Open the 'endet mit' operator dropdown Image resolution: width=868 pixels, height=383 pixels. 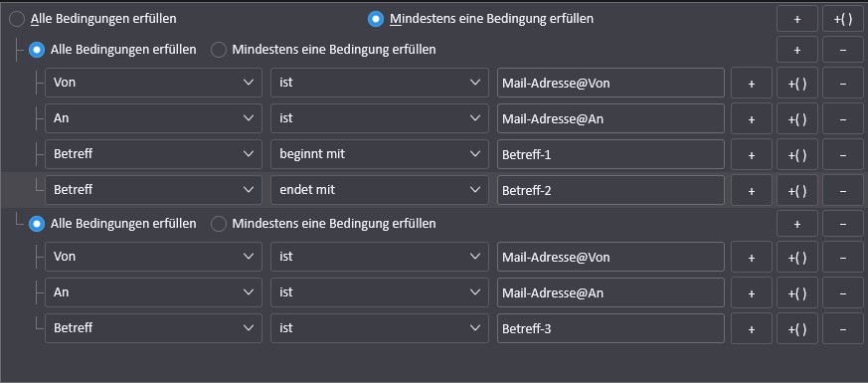tap(379, 190)
